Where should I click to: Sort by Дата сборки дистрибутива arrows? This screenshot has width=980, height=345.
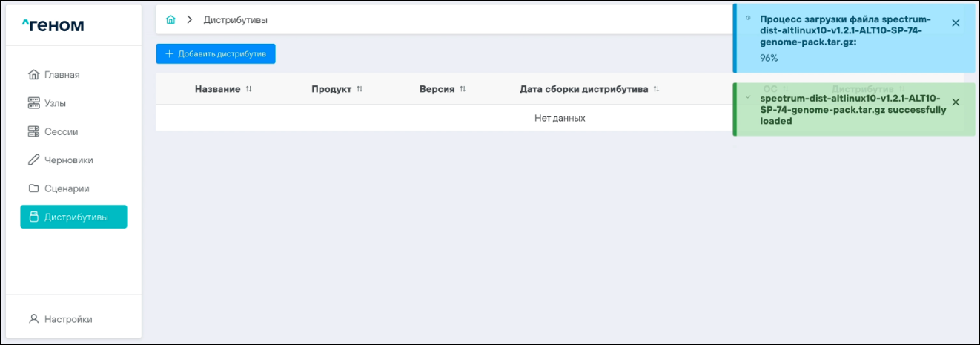tap(656, 89)
